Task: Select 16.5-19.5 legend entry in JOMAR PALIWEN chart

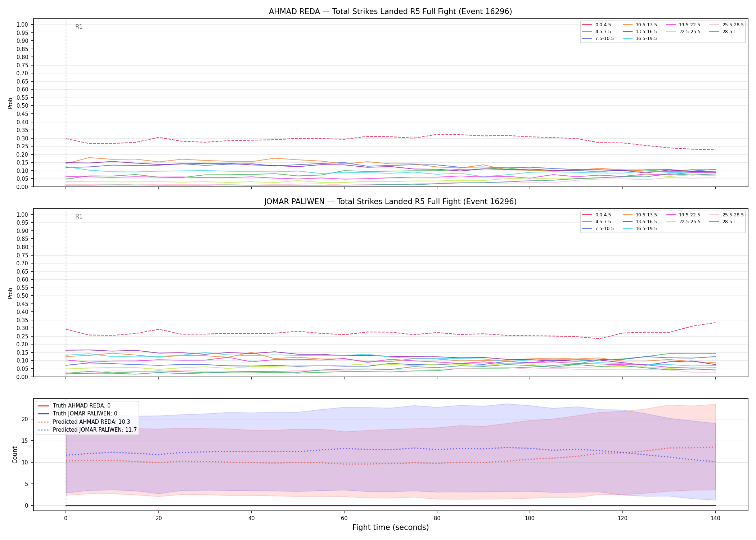Action: [640, 229]
